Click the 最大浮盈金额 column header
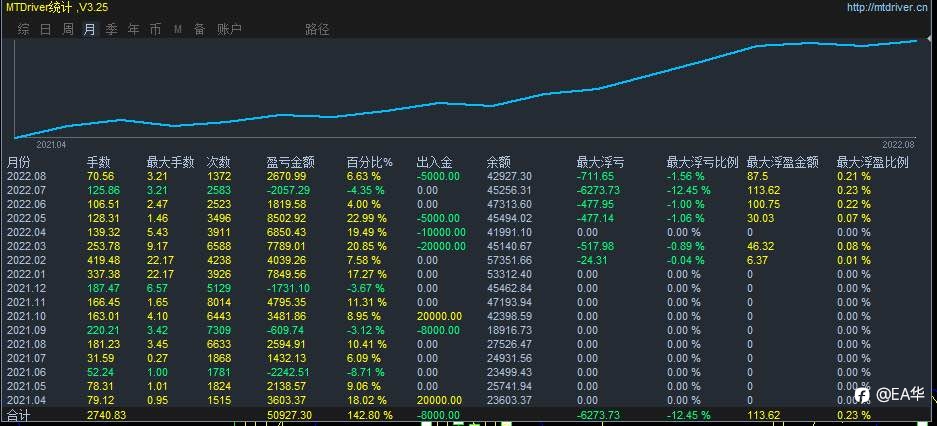 [x=783, y=163]
